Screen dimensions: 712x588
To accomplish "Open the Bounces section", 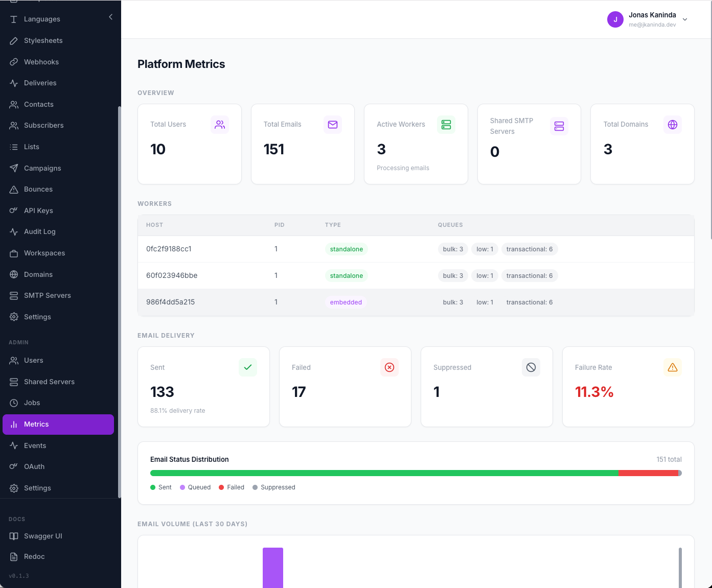I will pyautogui.click(x=38, y=189).
